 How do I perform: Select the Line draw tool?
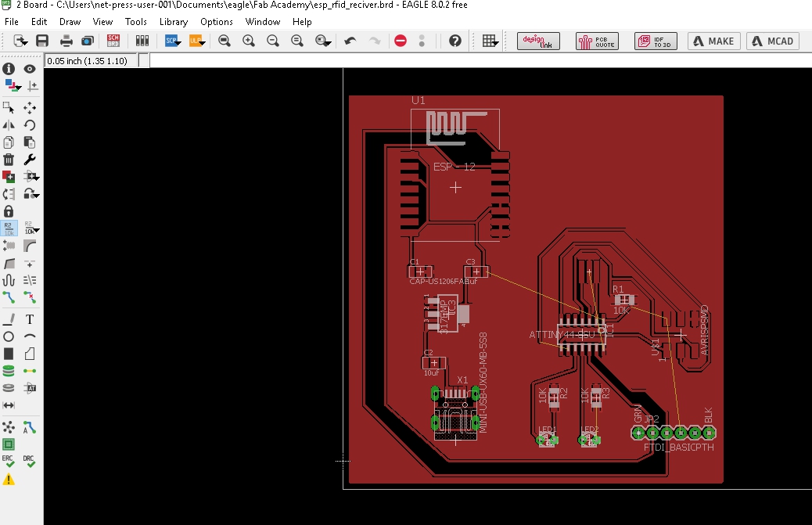tap(9, 319)
